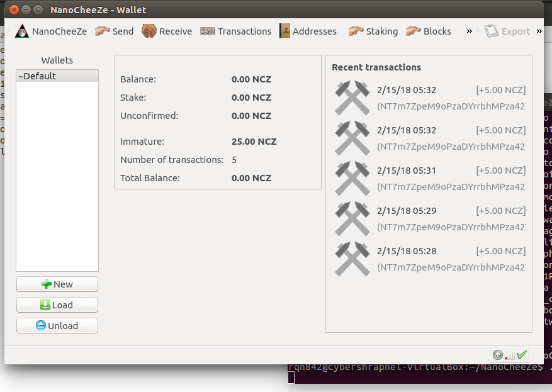This screenshot has width=552, height=392.
Task: Unload the selected wallet
Action: pyautogui.click(x=57, y=325)
